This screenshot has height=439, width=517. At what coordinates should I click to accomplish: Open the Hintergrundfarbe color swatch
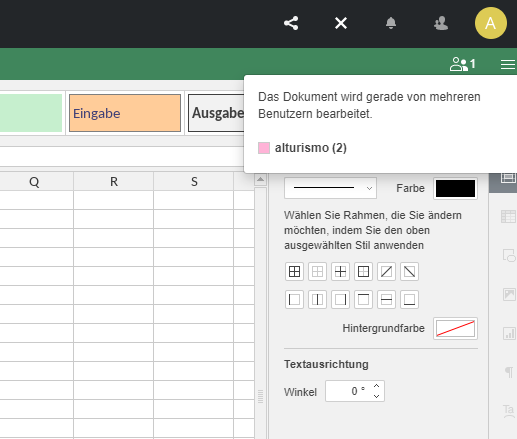455,328
